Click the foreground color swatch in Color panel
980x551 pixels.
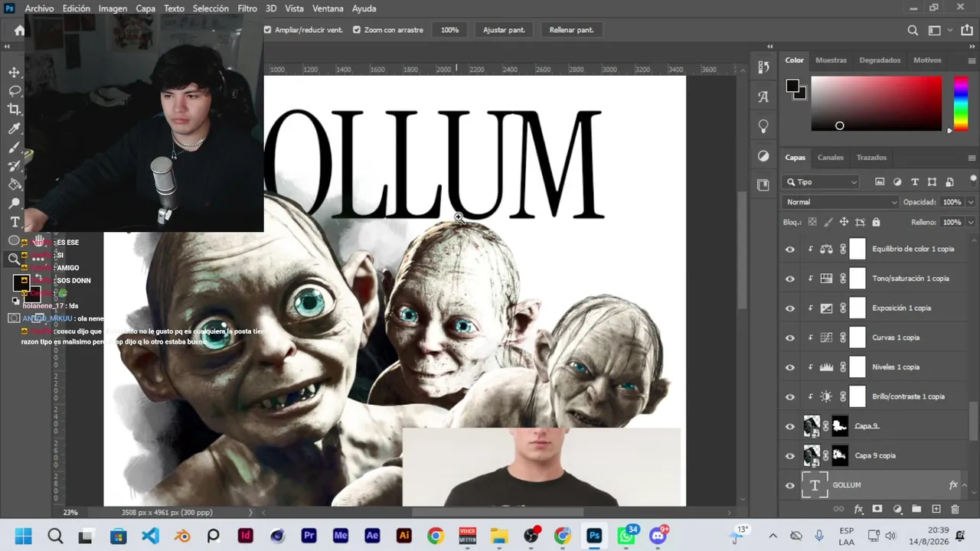792,86
